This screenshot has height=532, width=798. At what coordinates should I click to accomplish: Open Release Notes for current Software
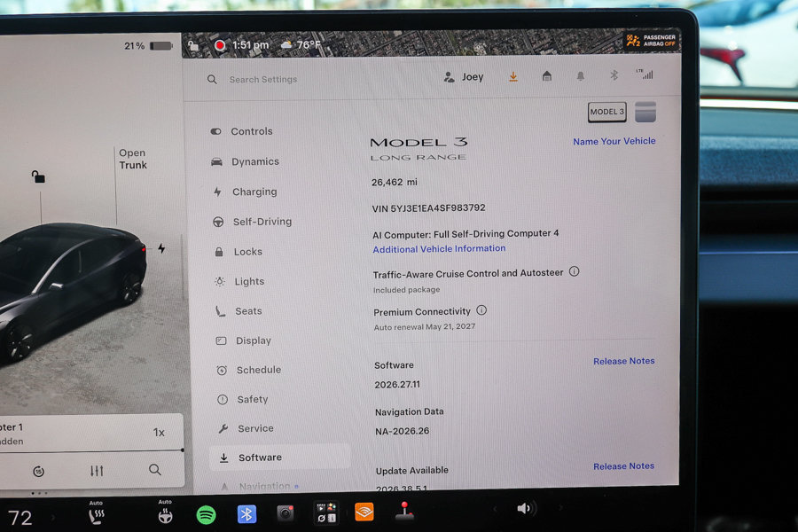tap(624, 361)
